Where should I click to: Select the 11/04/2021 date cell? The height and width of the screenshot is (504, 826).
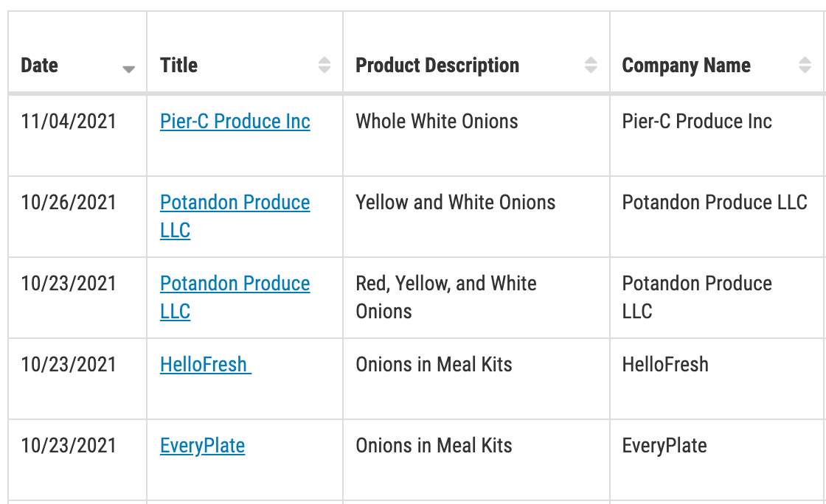pyautogui.click(x=77, y=136)
